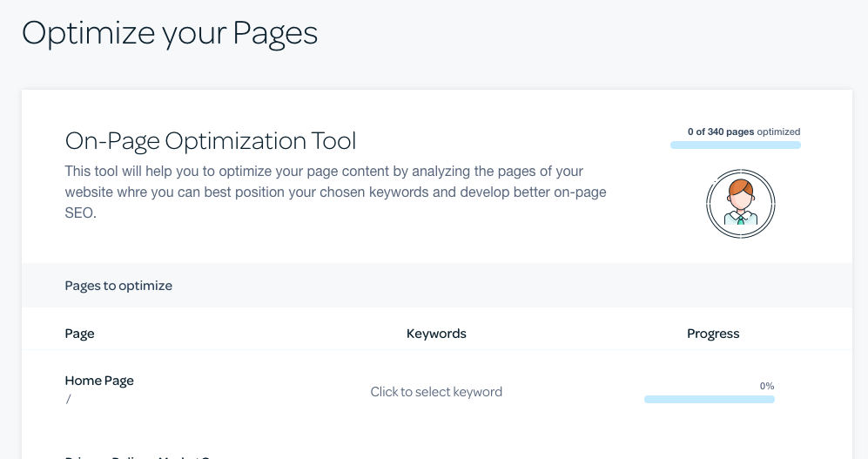Click the '/' URL path under Home Page
The image size is (868, 459).
68,399
